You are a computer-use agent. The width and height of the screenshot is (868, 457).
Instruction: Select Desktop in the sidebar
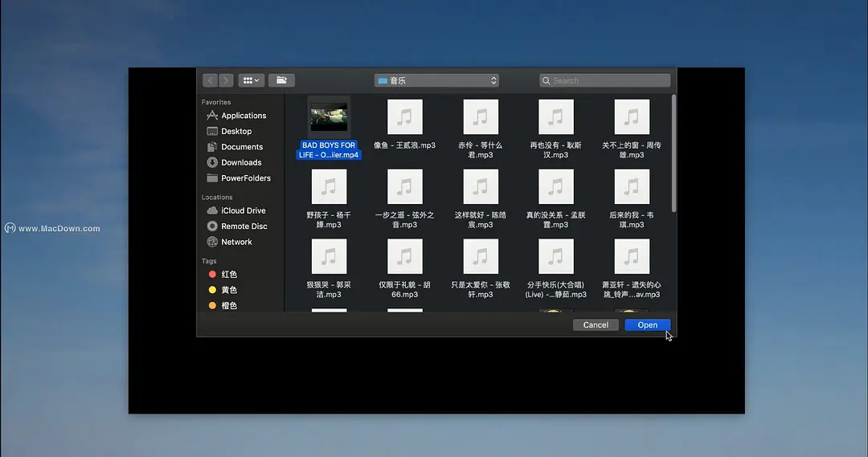click(x=229, y=131)
